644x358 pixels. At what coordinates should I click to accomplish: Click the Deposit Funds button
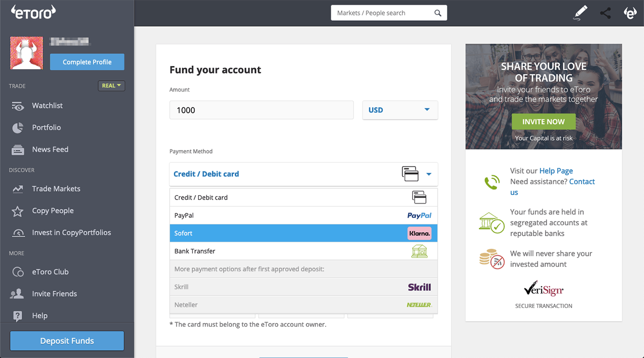(67, 341)
